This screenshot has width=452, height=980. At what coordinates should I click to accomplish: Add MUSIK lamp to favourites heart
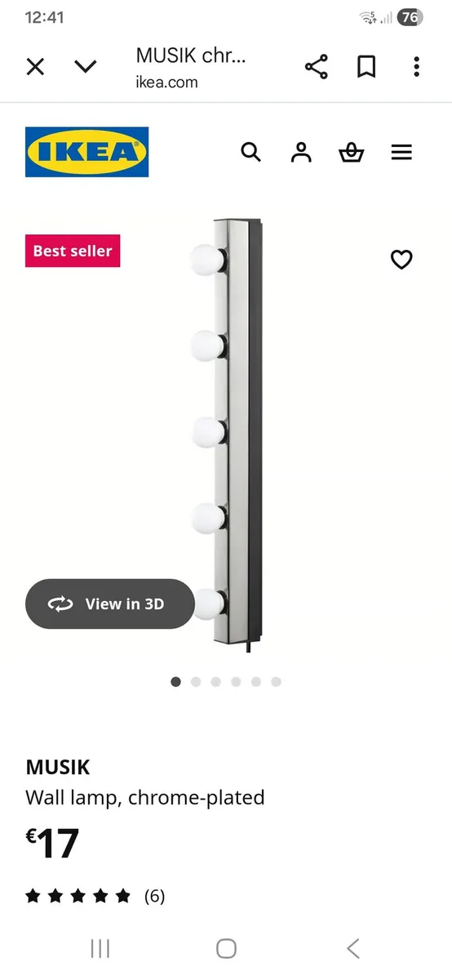pos(401,260)
